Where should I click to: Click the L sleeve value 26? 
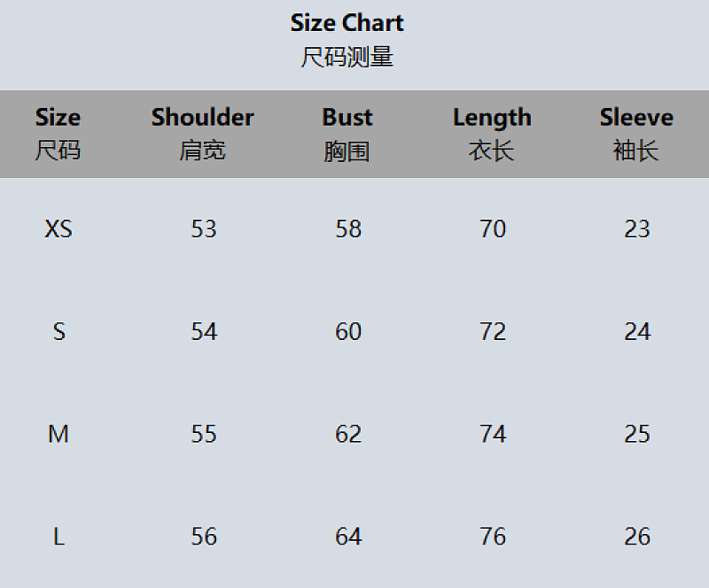pyautogui.click(x=637, y=537)
